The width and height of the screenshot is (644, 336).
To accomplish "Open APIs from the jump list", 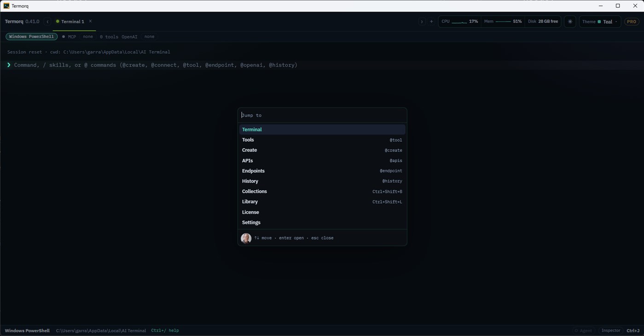I will (x=322, y=161).
